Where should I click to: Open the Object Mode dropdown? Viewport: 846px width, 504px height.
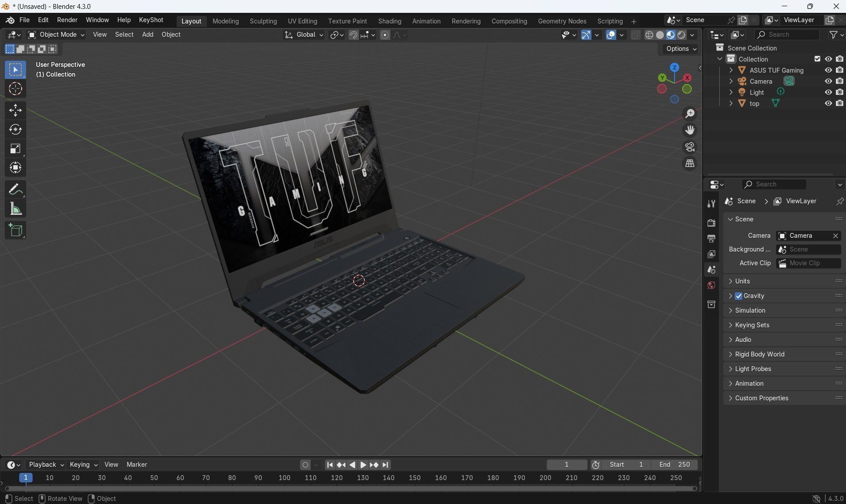56,35
